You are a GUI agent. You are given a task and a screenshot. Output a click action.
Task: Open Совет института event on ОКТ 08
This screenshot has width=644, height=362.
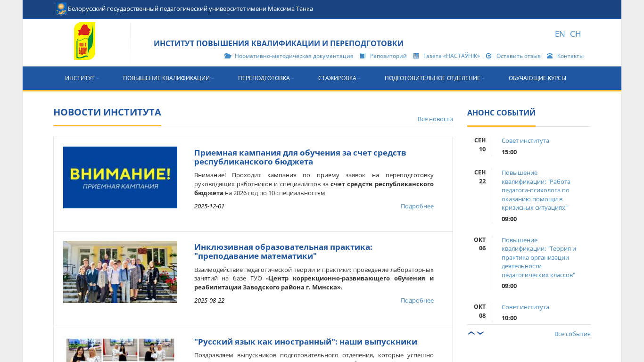coord(525,307)
